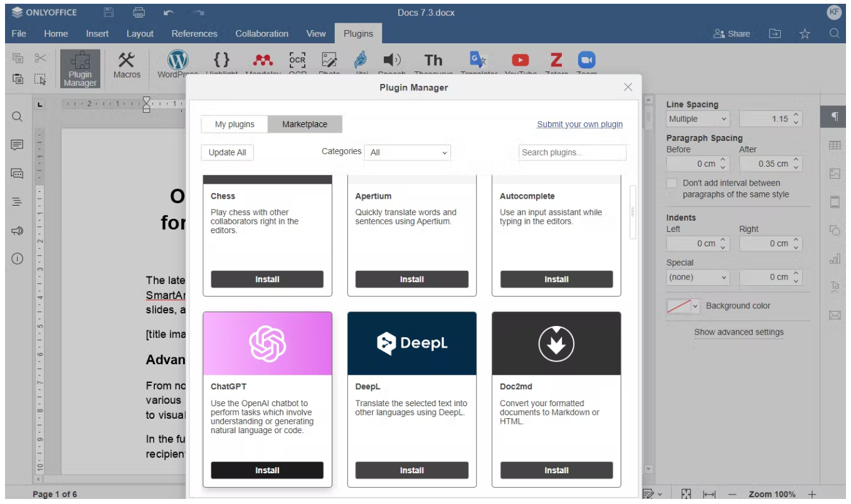This screenshot has width=851, height=504.
Task: Open the Find search sidebar icon
Action: click(x=18, y=117)
